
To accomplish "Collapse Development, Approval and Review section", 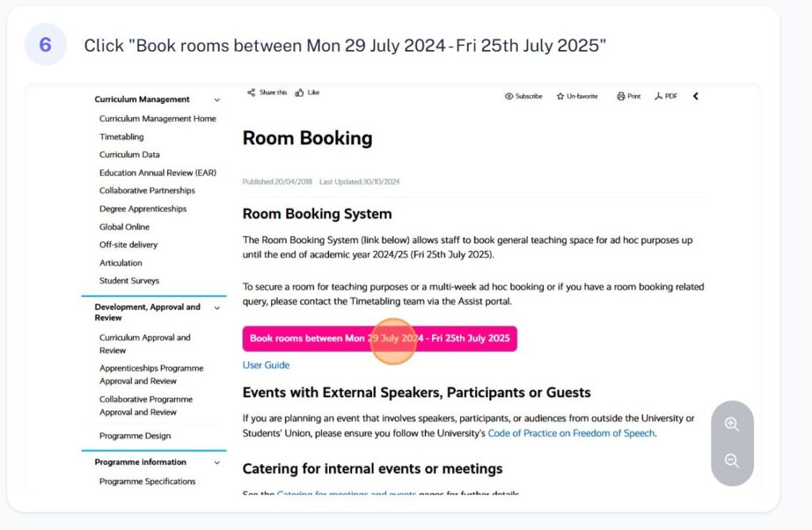I will pos(216,307).
